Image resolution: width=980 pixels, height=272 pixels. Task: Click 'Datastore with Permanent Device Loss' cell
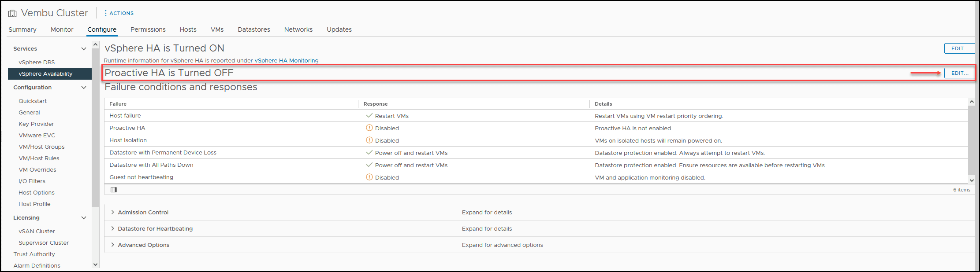[163, 153]
